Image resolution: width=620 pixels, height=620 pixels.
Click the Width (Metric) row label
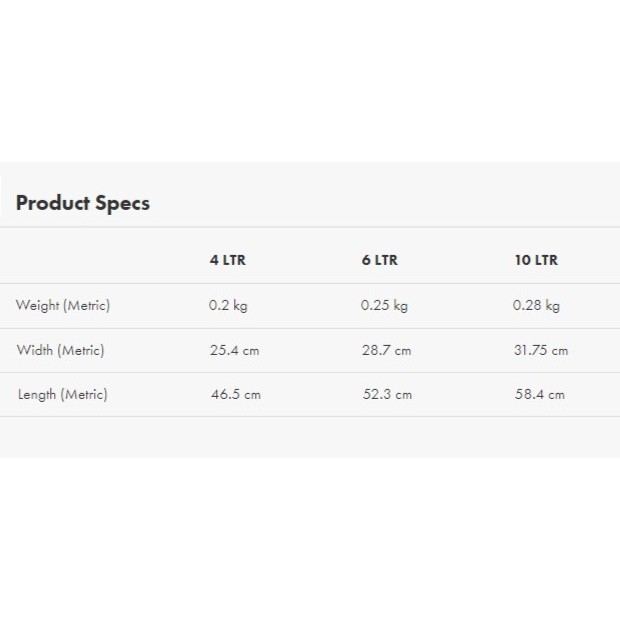[x=60, y=350]
